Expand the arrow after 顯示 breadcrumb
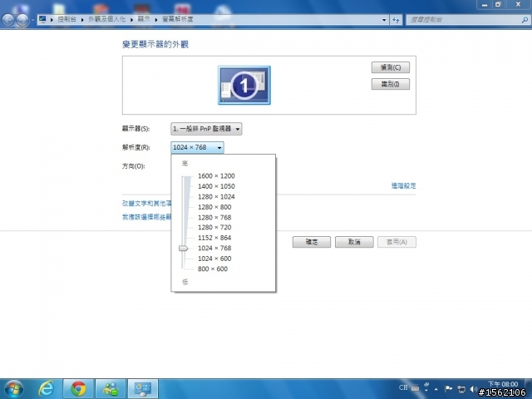This screenshot has height=399, width=532. point(156,20)
